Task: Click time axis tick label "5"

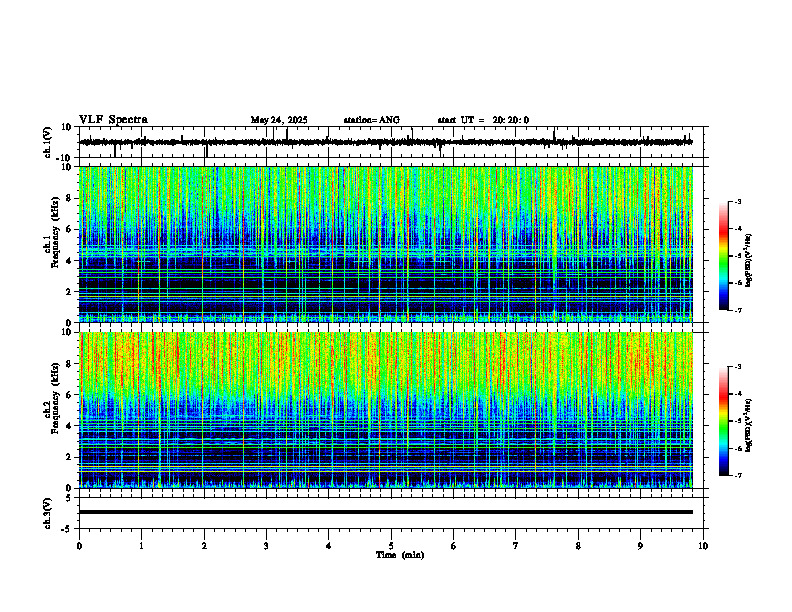Action: (x=391, y=546)
